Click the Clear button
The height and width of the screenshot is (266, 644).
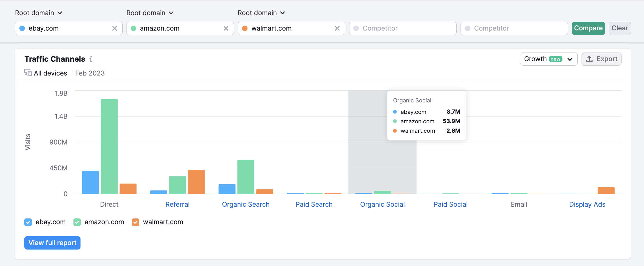620,28
